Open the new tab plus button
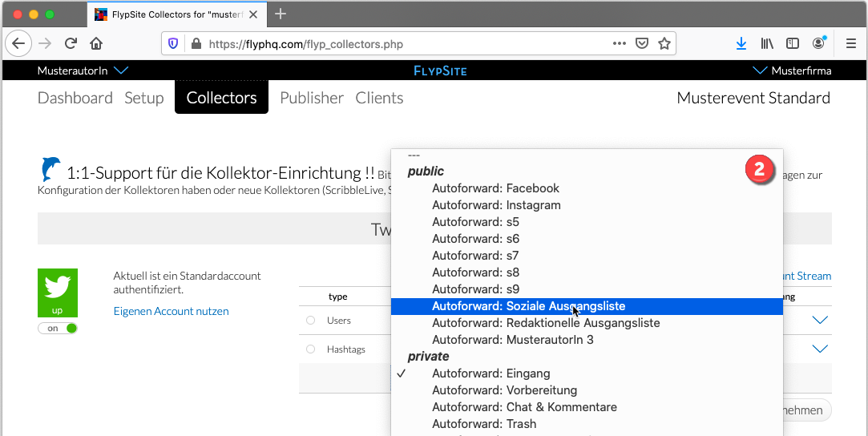Screen dimensions: 868x436 tap(281, 14)
